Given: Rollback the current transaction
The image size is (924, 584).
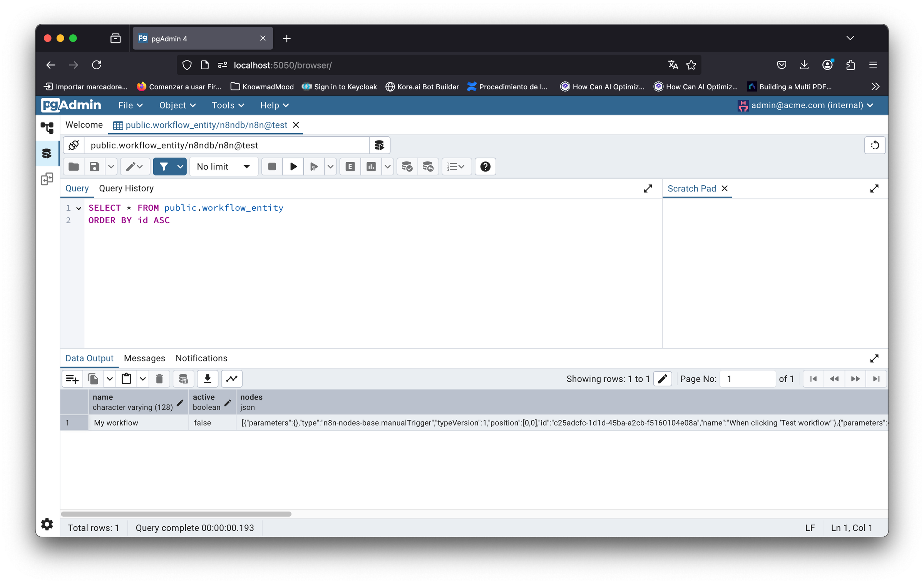Looking at the screenshot, I should tap(429, 166).
